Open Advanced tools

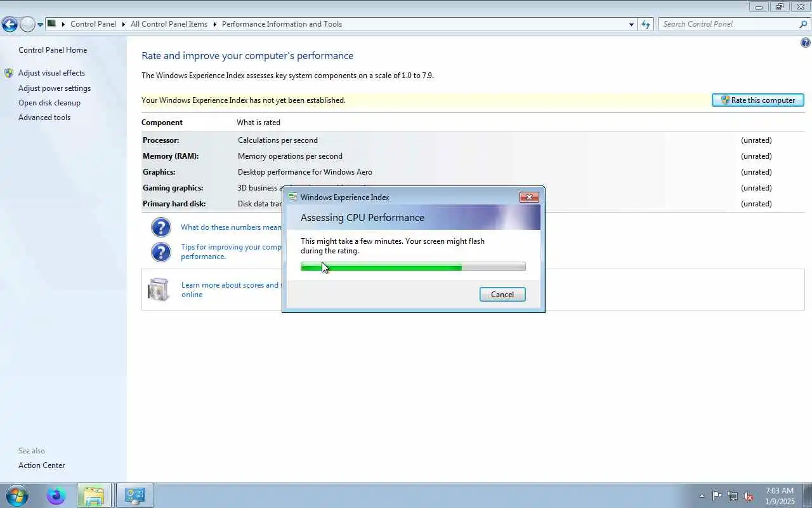pyautogui.click(x=44, y=117)
